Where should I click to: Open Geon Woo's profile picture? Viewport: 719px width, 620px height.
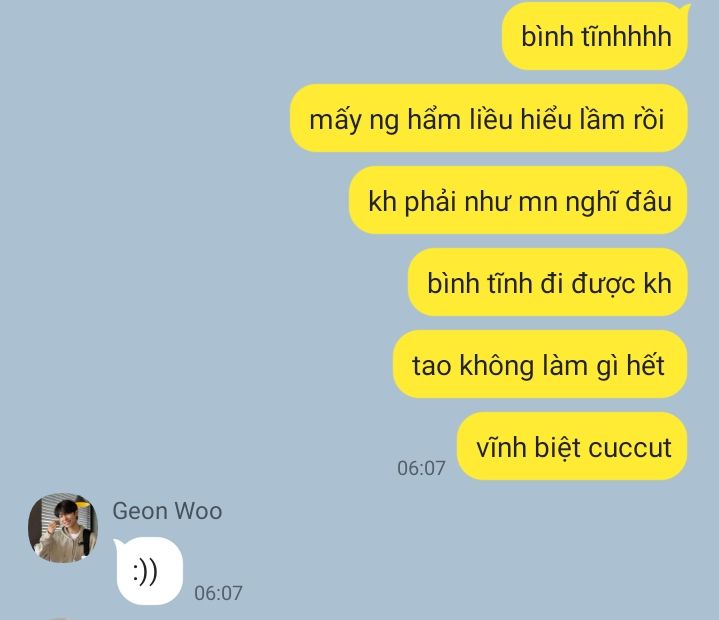coord(63,528)
